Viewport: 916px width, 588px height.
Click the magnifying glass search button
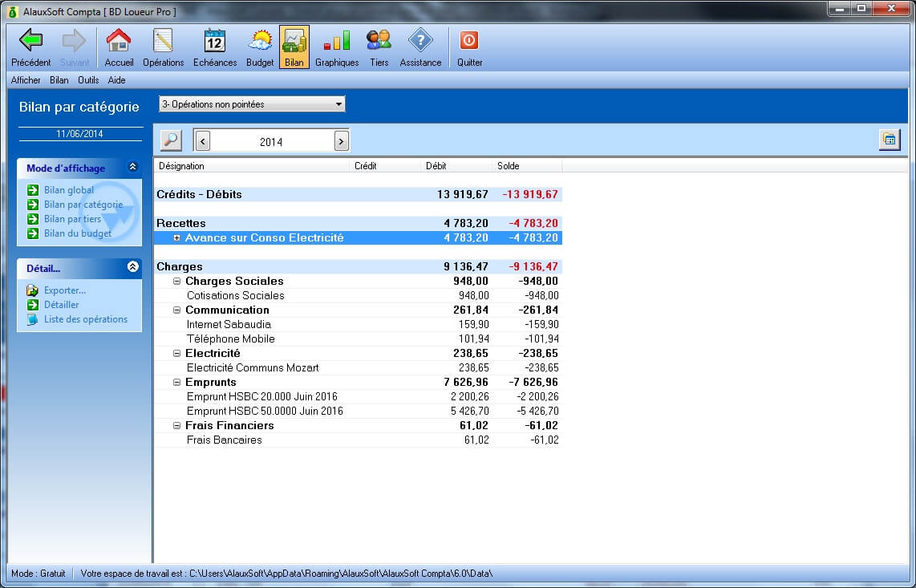pos(171,140)
